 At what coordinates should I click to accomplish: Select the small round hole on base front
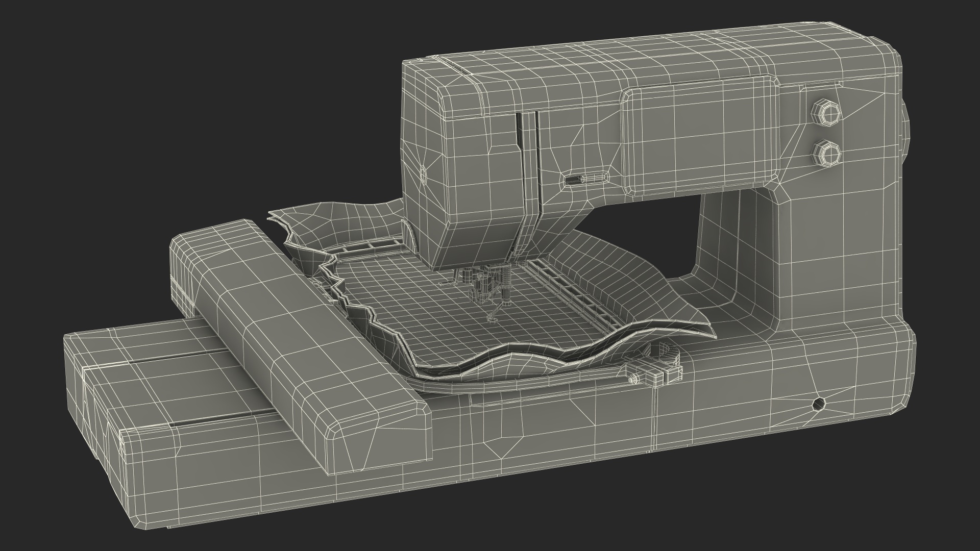pyautogui.click(x=818, y=404)
